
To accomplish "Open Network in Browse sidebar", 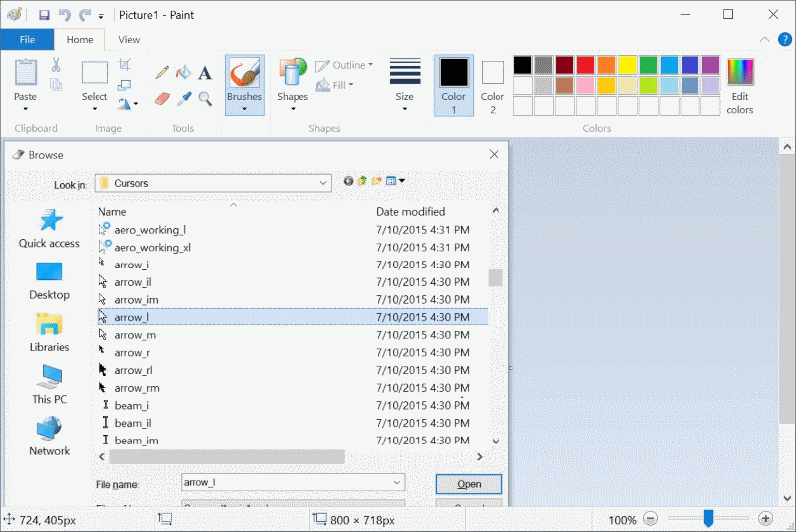I will (x=49, y=438).
